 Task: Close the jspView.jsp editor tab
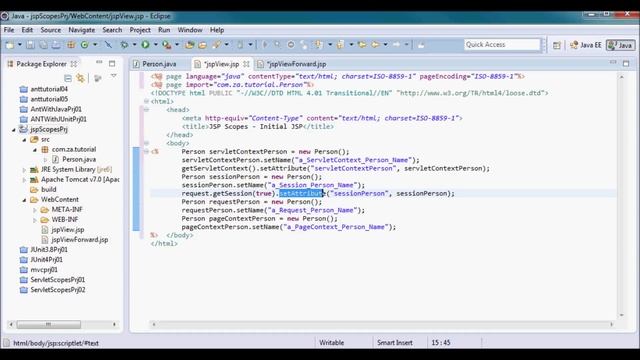click(x=246, y=64)
